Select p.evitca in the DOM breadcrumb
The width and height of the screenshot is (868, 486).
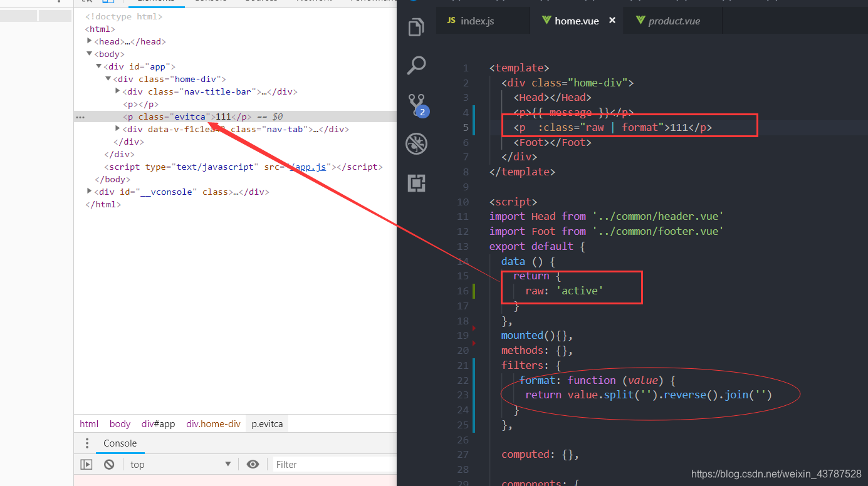coord(267,424)
